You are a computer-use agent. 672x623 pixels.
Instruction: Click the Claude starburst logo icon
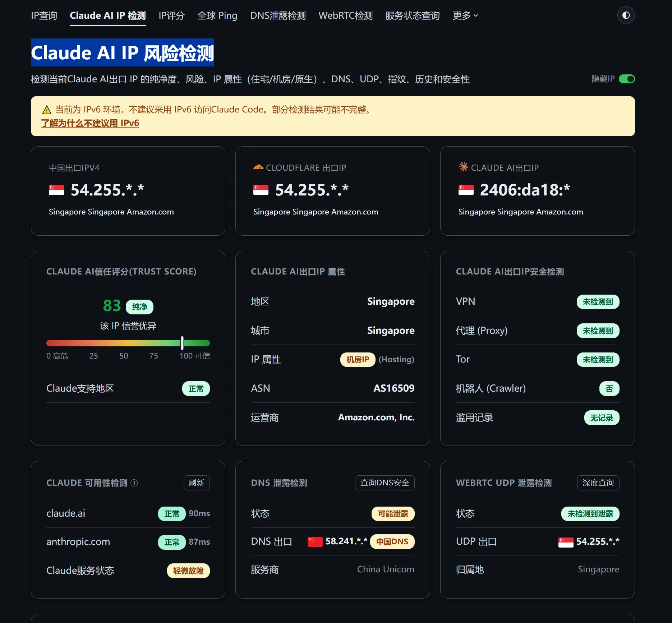pos(463,167)
